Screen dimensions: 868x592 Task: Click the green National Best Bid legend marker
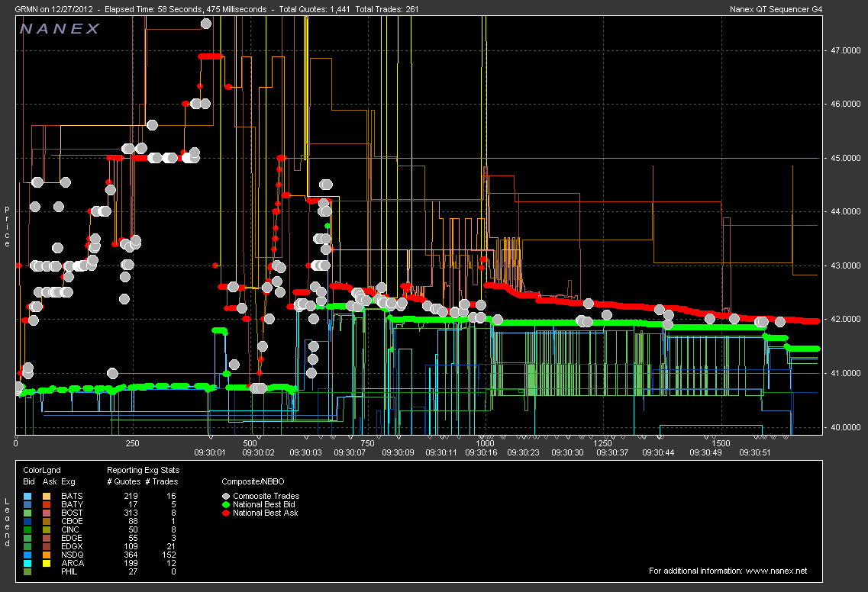(226, 504)
